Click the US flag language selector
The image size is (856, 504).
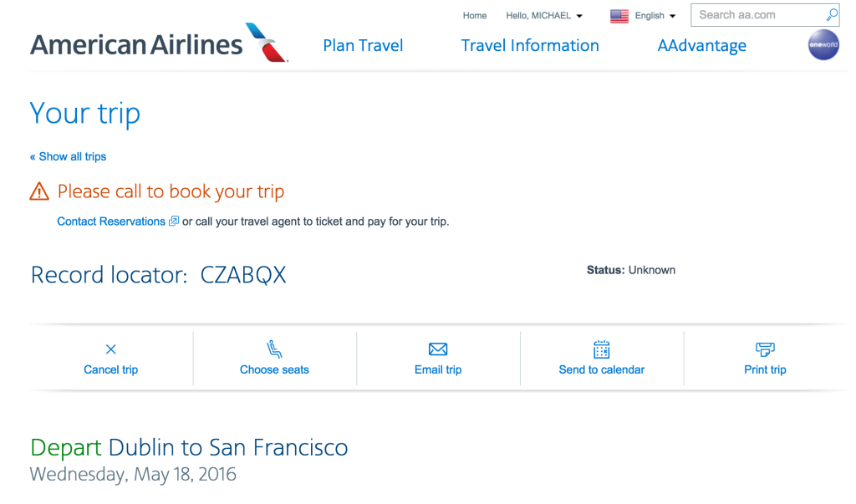619,15
